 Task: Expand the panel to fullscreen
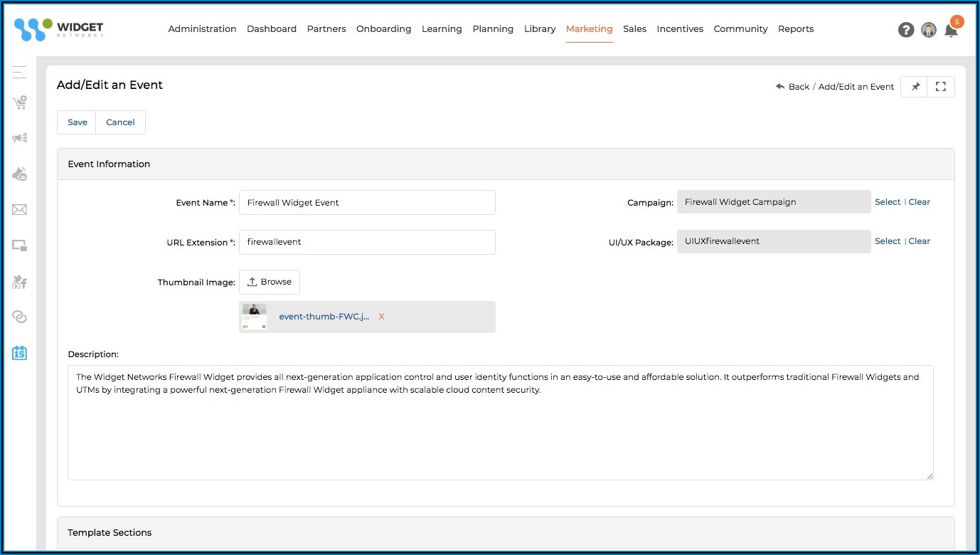941,86
